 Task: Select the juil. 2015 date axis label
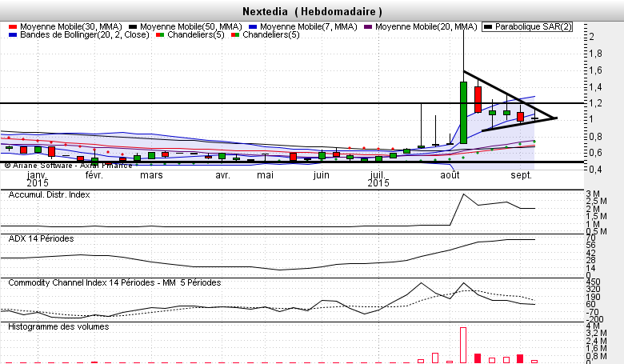tap(378, 179)
